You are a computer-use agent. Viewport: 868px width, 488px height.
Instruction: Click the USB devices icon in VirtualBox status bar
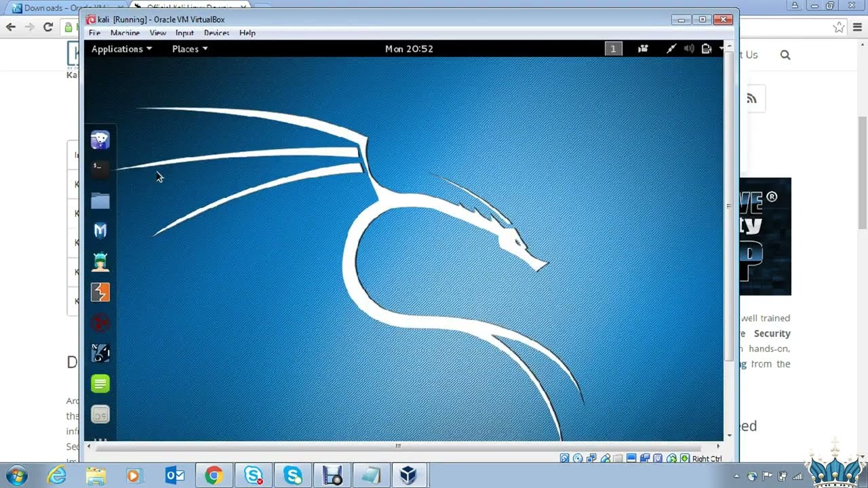[x=606, y=459]
